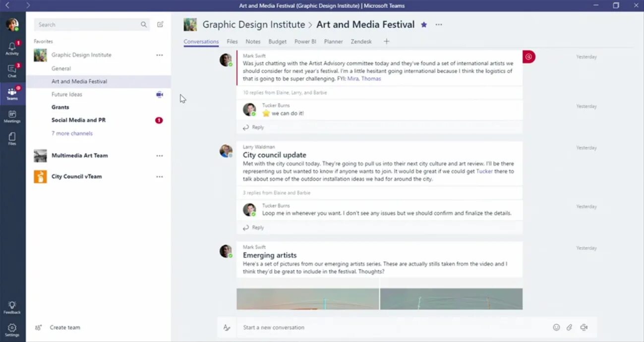Select the Future Ideas channel
This screenshot has width=644, height=342.
(99, 94)
